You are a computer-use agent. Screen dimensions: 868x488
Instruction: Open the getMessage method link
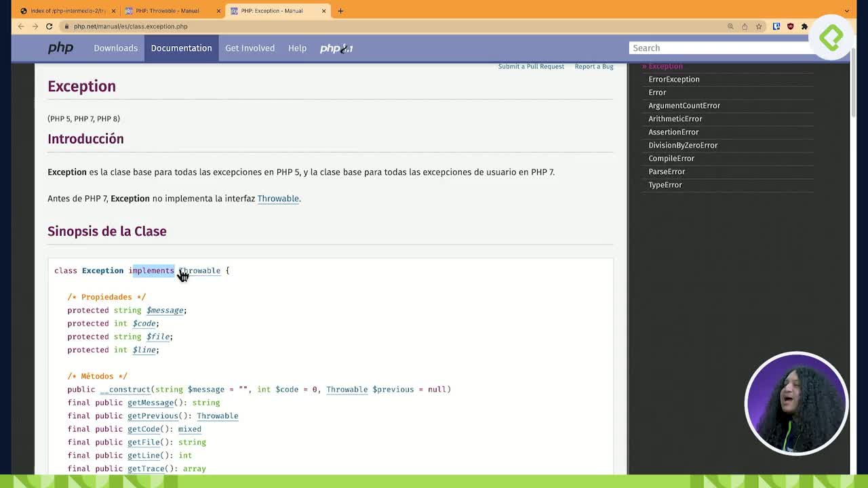tap(151, 403)
